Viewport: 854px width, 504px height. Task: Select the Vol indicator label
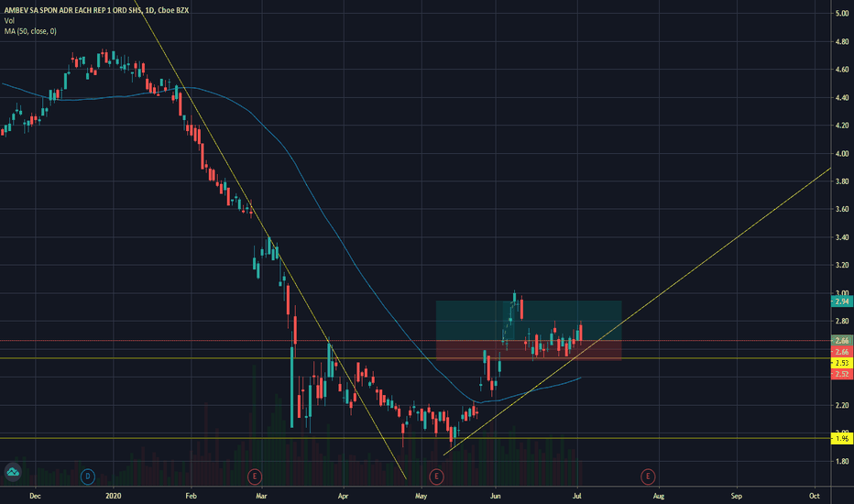9,21
